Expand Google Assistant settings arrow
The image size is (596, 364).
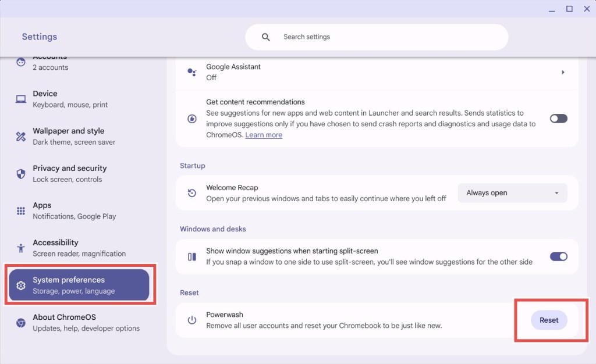click(x=563, y=72)
